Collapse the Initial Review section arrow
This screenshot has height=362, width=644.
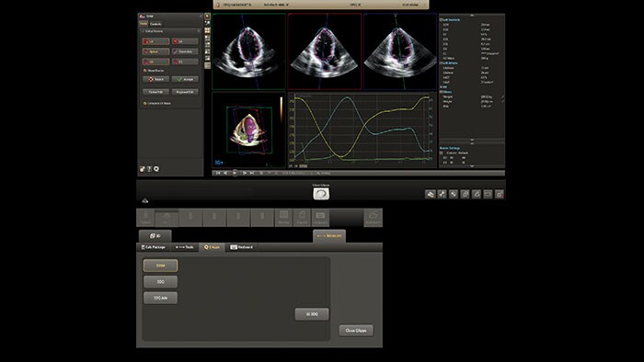[x=199, y=31]
